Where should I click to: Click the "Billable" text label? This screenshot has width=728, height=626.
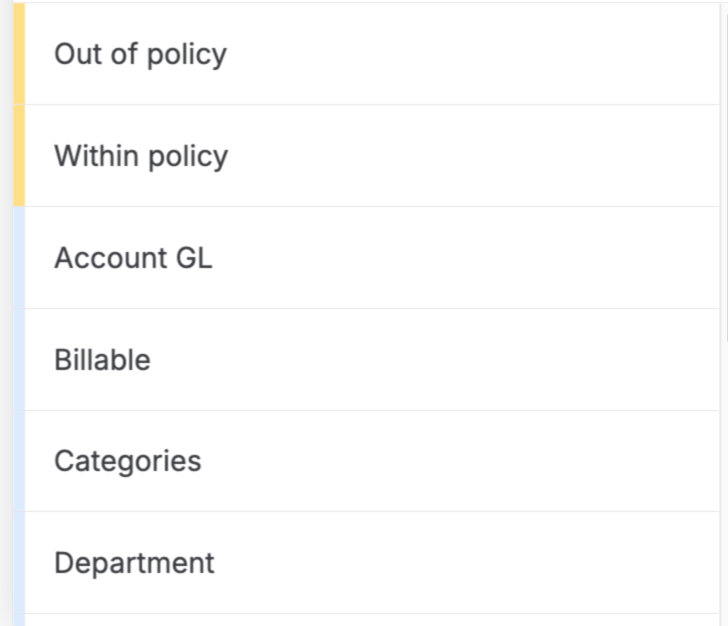point(102,360)
